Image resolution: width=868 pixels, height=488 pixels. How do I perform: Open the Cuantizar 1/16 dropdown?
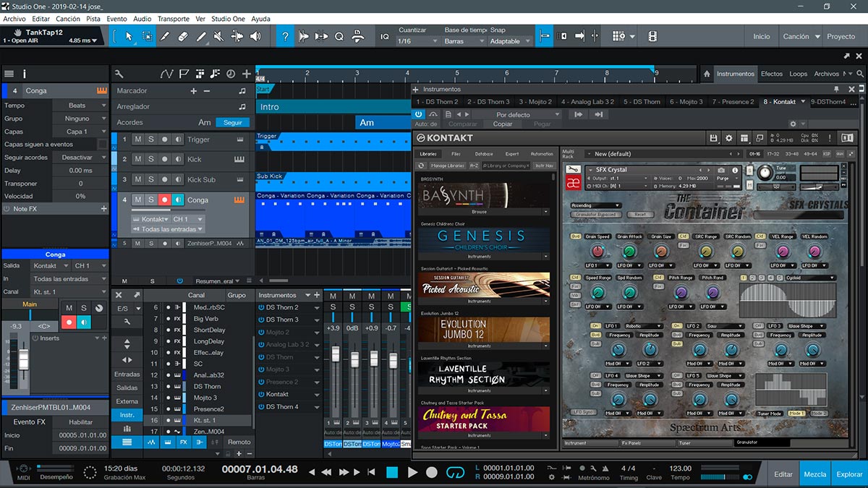(x=418, y=41)
